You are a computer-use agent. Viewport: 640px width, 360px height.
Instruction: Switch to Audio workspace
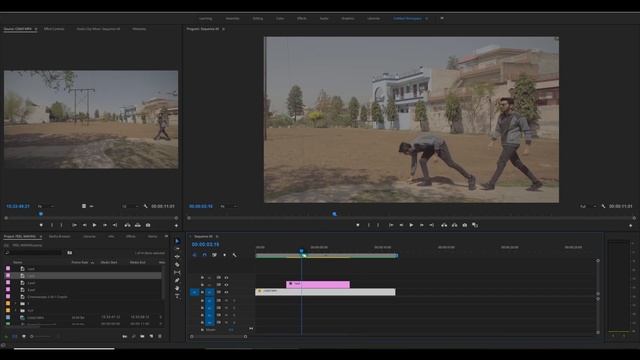[324, 18]
